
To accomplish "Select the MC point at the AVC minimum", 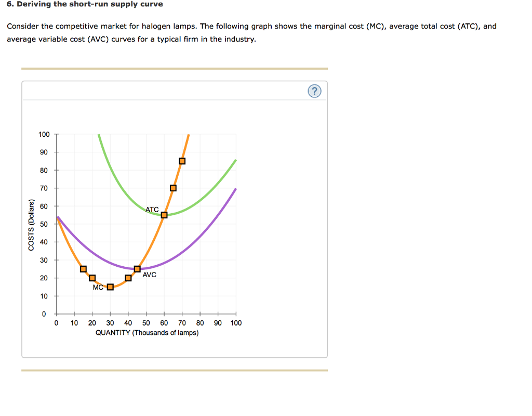I will pos(137,268).
